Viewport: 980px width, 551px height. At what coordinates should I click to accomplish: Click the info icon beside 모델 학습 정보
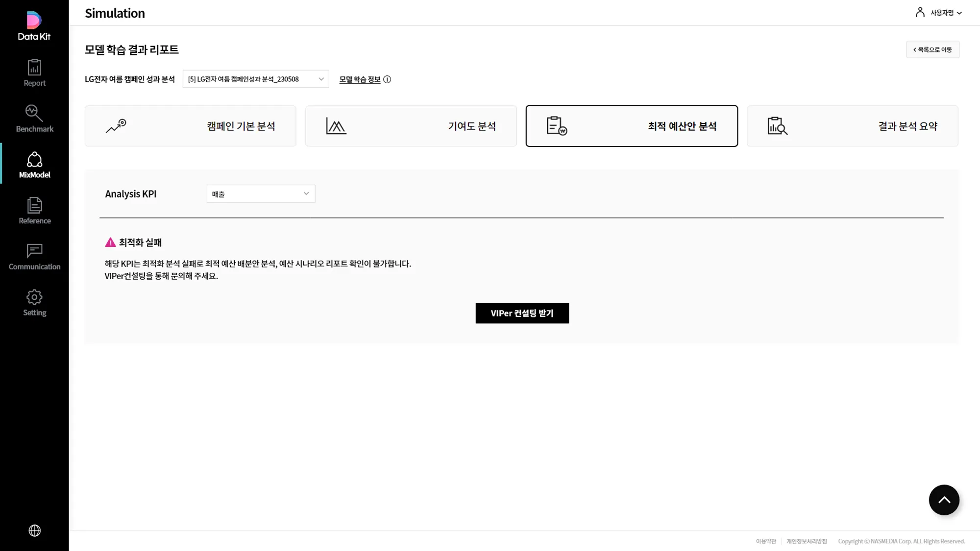[387, 79]
